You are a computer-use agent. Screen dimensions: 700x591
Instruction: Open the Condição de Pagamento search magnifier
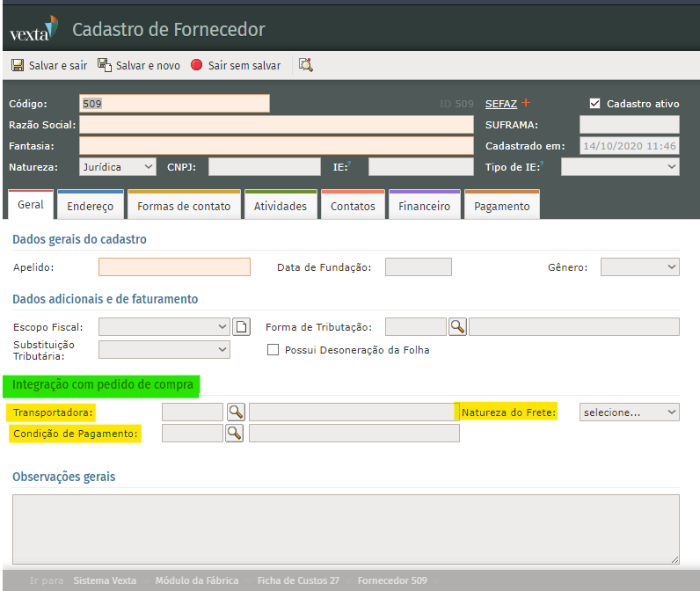pyautogui.click(x=234, y=433)
